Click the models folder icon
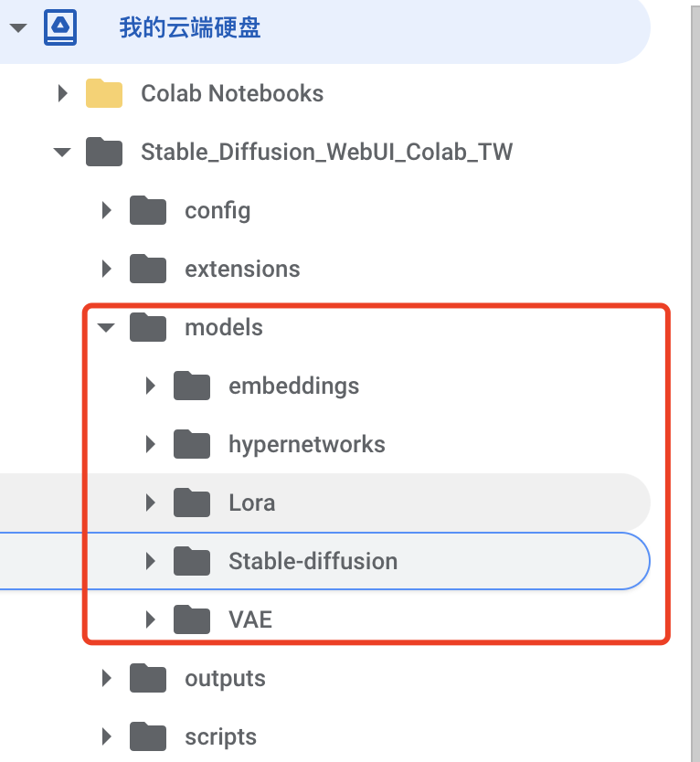This screenshot has width=700, height=762. (x=148, y=327)
